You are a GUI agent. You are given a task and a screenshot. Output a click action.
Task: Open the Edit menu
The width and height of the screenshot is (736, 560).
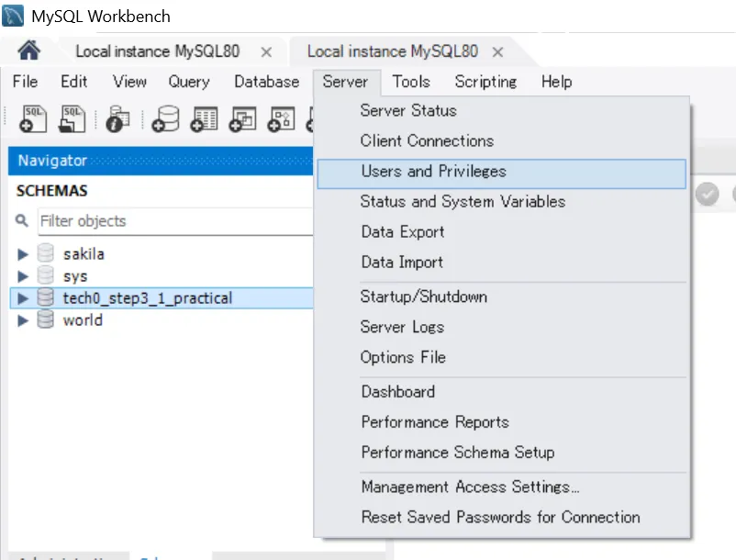pyautogui.click(x=73, y=82)
